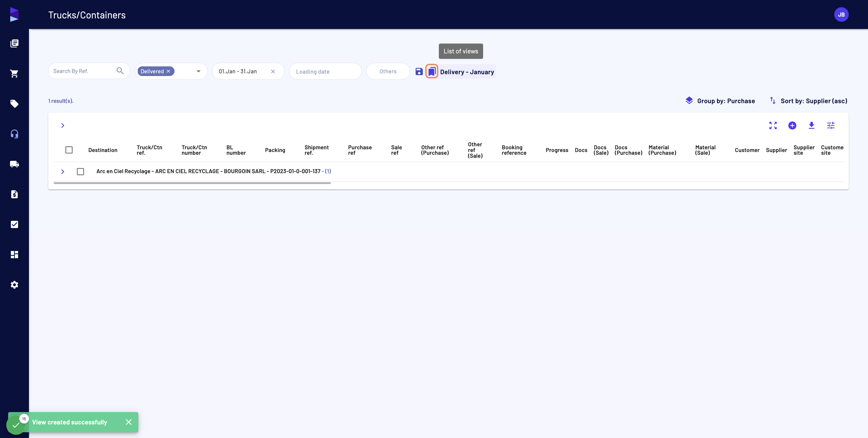Click the Packing column header
868x438 pixels.
pyautogui.click(x=275, y=151)
